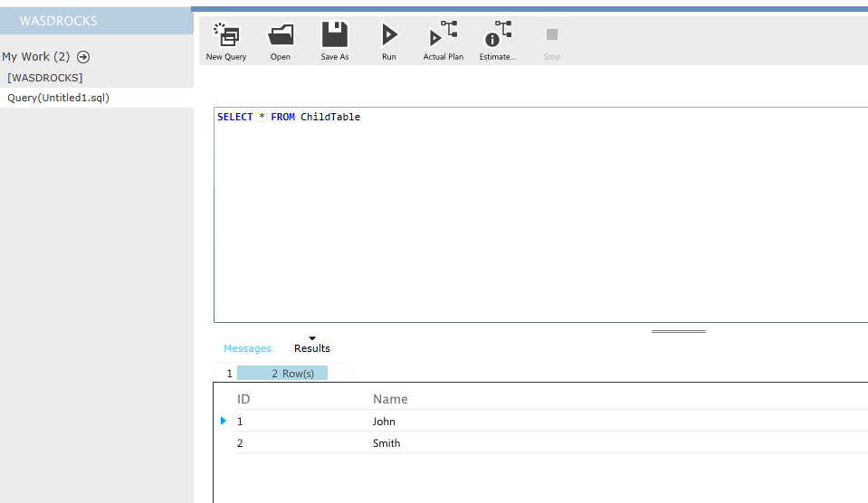Click the WASDROCKS database header
The width and height of the screenshot is (868, 503).
pyautogui.click(x=59, y=21)
